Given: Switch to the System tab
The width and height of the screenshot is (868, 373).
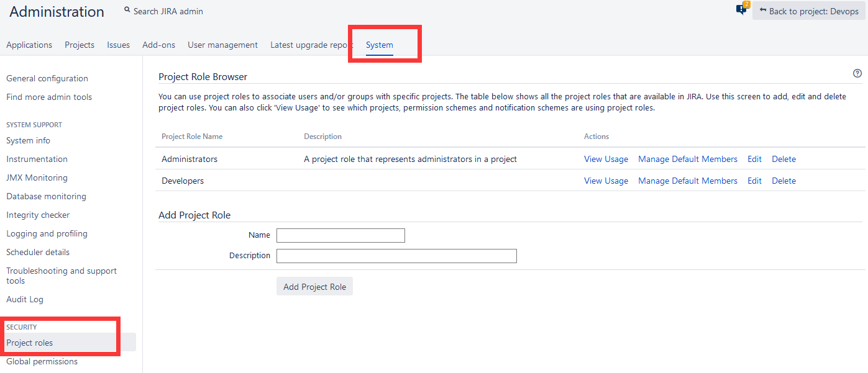Looking at the screenshot, I should coord(379,44).
